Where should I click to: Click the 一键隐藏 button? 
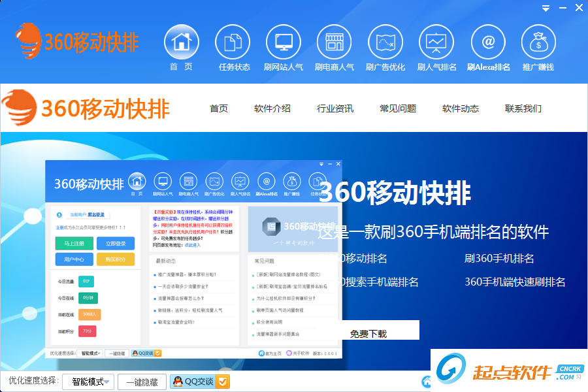click(x=142, y=382)
